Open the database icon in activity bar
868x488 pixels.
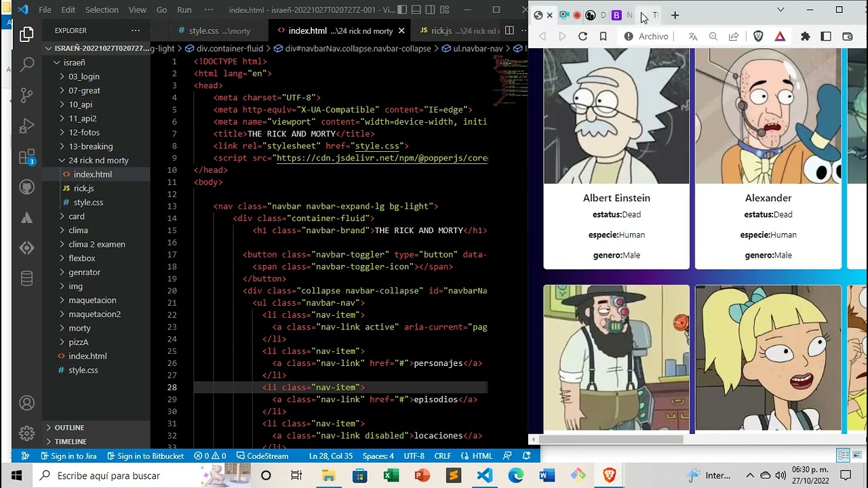[26, 279]
